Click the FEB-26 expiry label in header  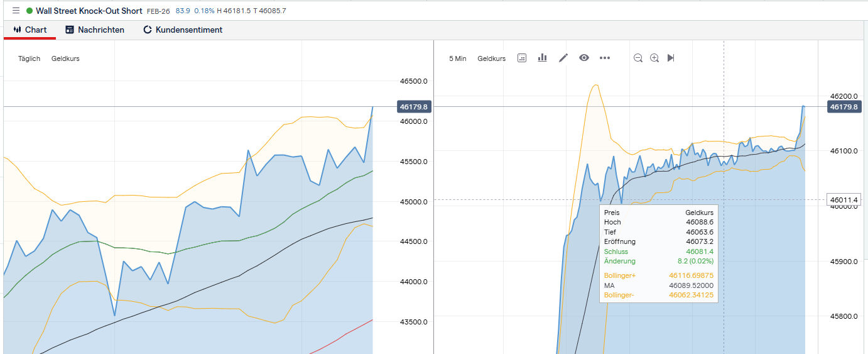pos(159,11)
